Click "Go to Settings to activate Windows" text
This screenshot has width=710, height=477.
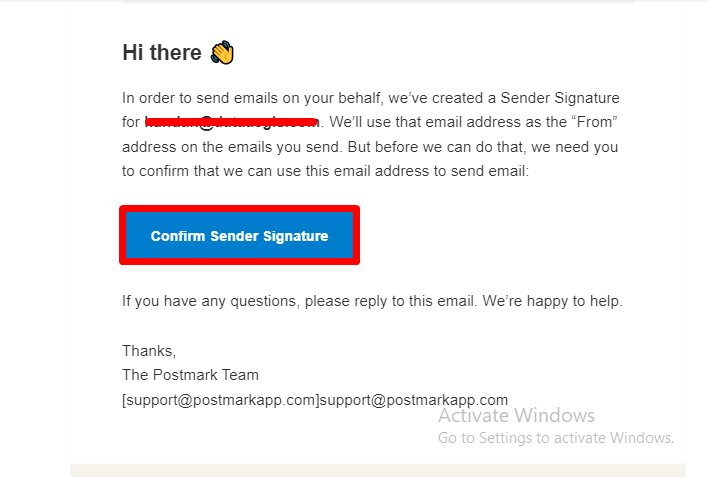coord(556,438)
